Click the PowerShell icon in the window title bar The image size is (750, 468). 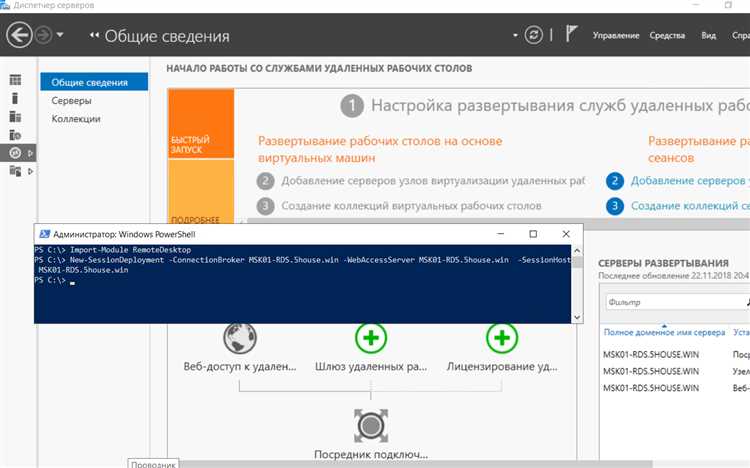coord(44,234)
